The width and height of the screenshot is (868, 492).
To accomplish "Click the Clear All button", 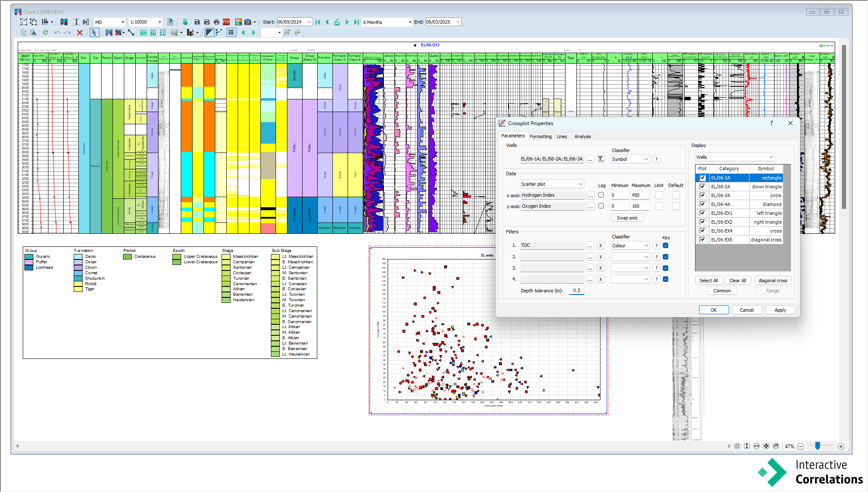I will tap(738, 281).
